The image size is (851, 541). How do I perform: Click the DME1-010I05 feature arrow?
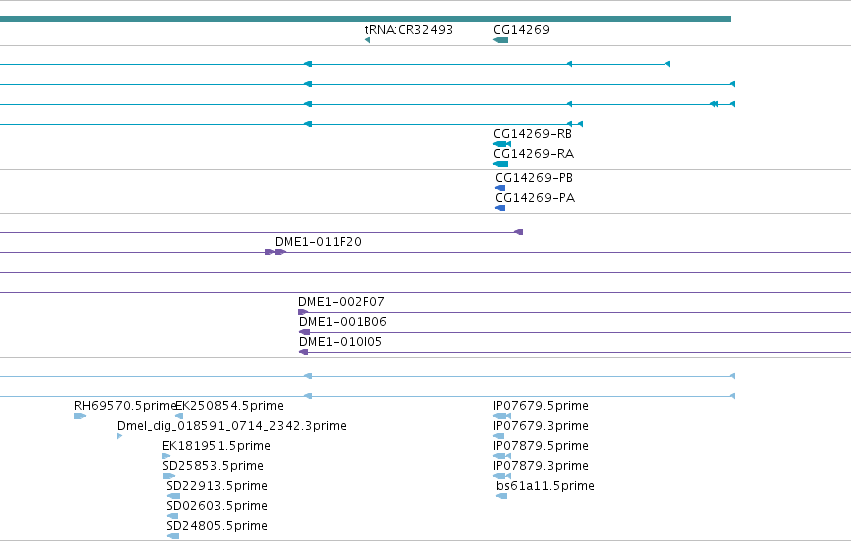pyautogui.click(x=303, y=353)
